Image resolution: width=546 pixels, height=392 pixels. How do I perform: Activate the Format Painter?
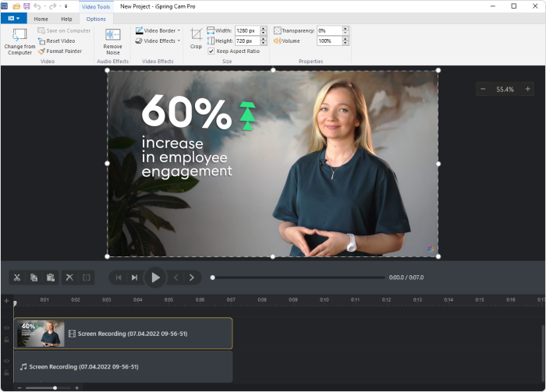pos(60,51)
